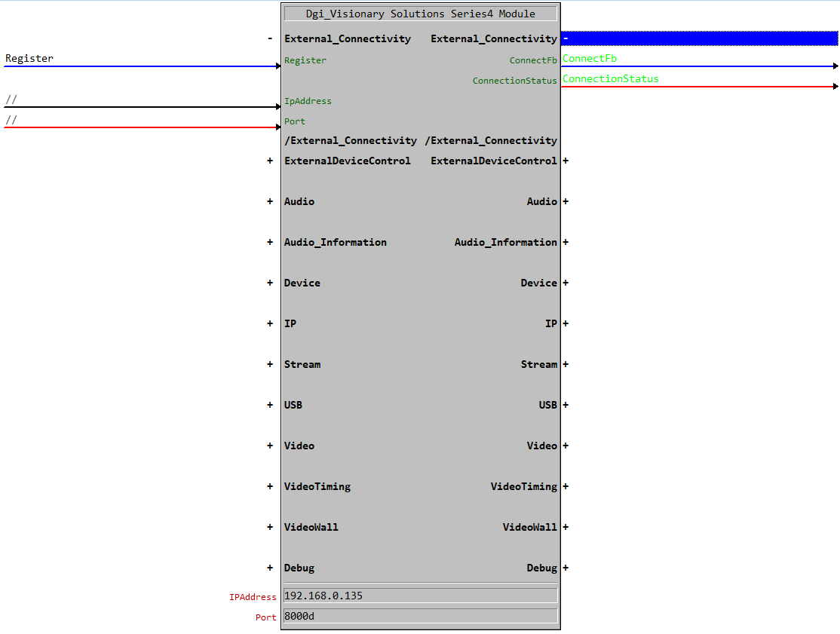The height and width of the screenshot is (634, 840).
Task: Click the right Audio_Information label
Action: point(506,242)
